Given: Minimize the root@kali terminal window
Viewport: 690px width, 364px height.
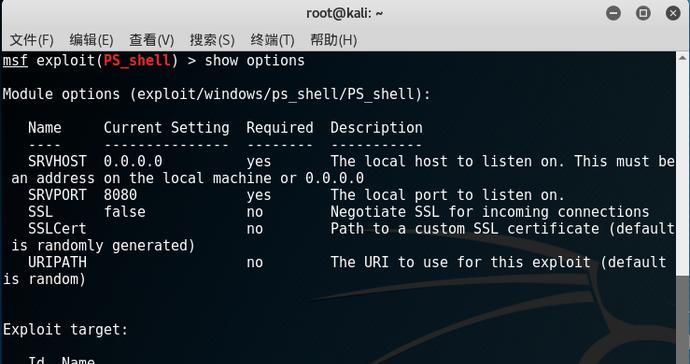Looking at the screenshot, I should point(613,13).
